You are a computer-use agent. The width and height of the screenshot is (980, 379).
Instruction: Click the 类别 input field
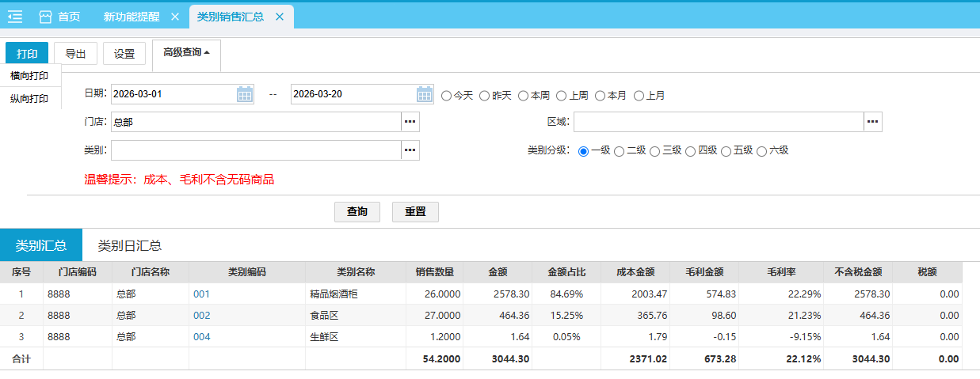click(x=255, y=150)
